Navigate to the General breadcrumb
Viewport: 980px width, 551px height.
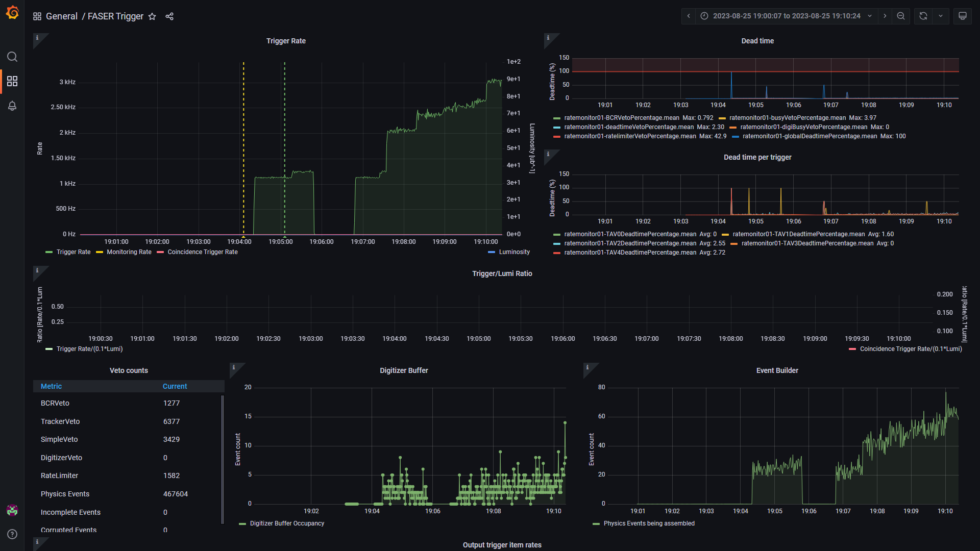point(62,16)
